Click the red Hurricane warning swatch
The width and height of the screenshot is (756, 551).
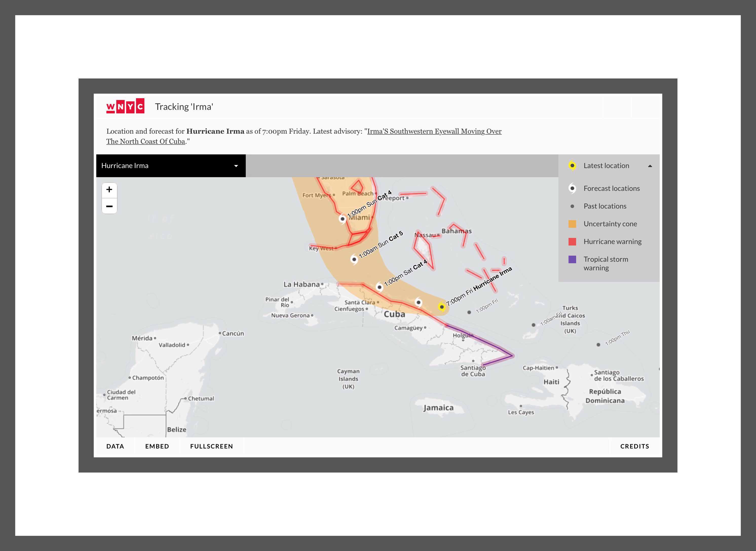coord(572,241)
